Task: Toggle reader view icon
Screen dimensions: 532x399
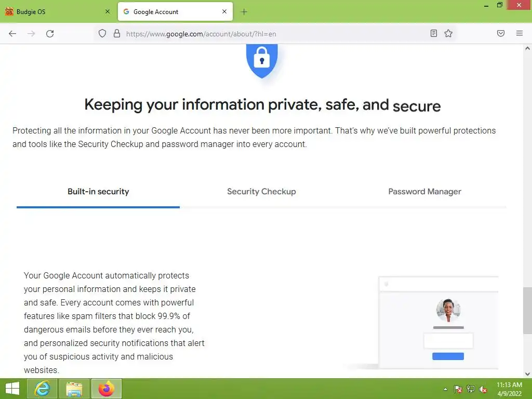Action: coord(434,34)
